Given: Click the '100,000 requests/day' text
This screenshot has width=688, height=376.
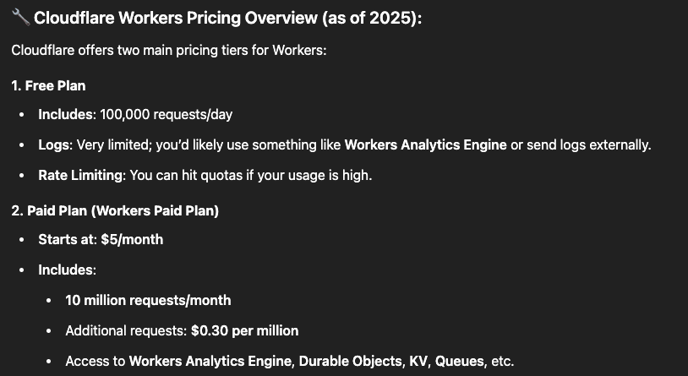Looking at the screenshot, I should click(166, 115).
